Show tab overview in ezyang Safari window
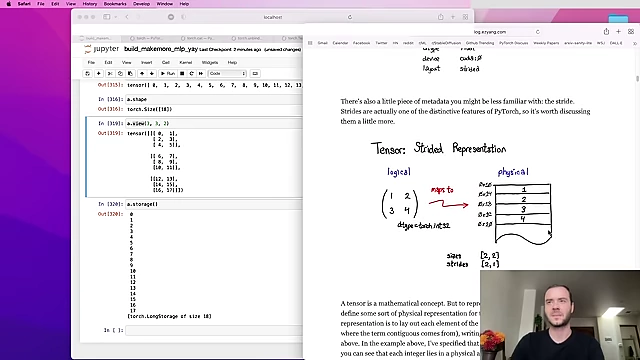This screenshot has height=360, width=640. 631,32
